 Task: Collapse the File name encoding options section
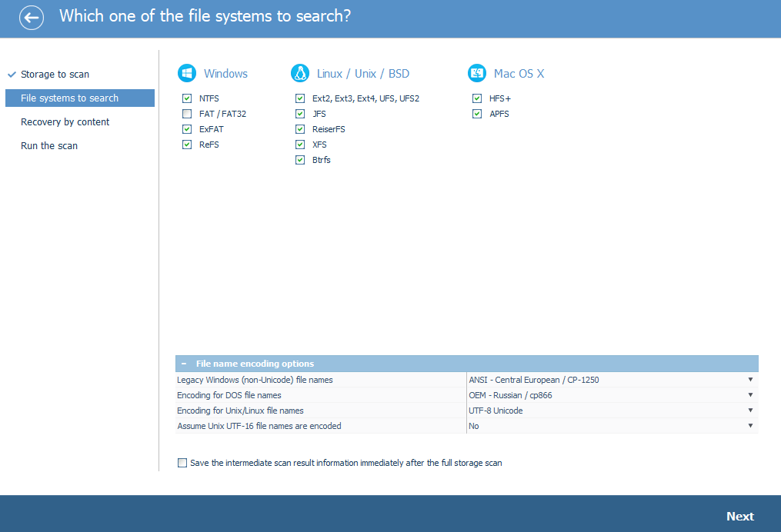(x=184, y=364)
